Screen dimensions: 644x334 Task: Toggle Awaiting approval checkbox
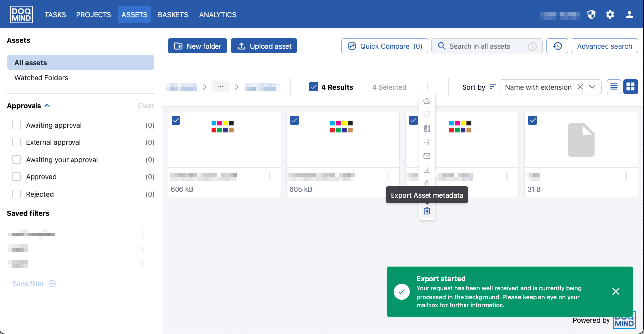tap(16, 125)
